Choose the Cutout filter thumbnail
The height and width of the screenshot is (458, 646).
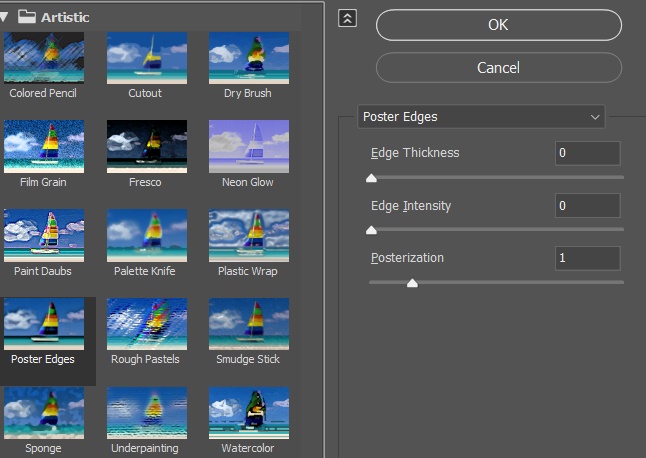click(x=147, y=58)
